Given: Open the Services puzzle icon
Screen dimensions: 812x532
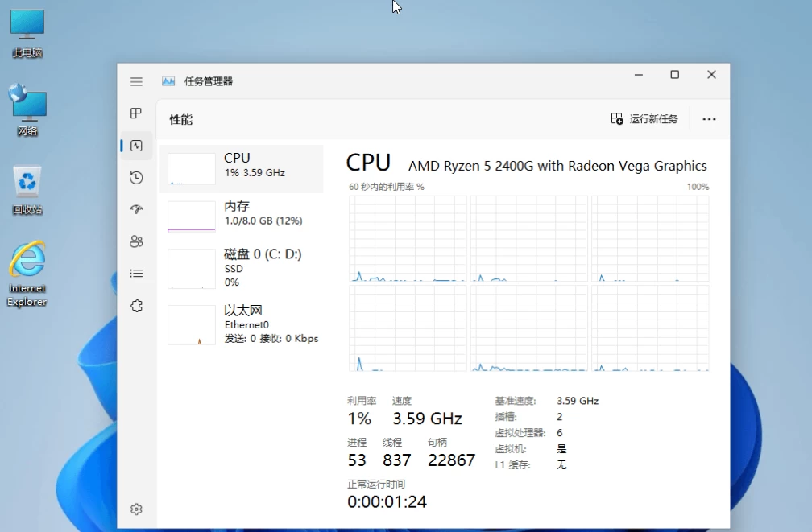Looking at the screenshot, I should [136, 306].
